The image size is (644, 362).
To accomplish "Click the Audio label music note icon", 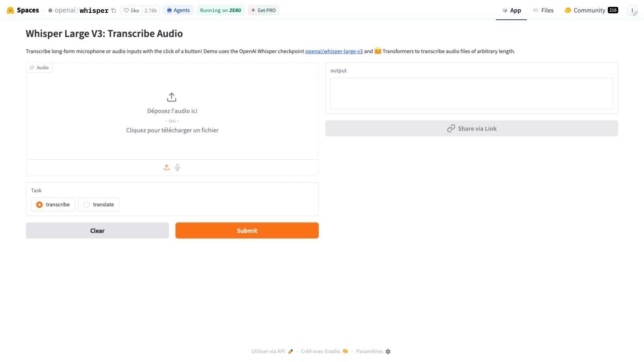I will 32,68.
